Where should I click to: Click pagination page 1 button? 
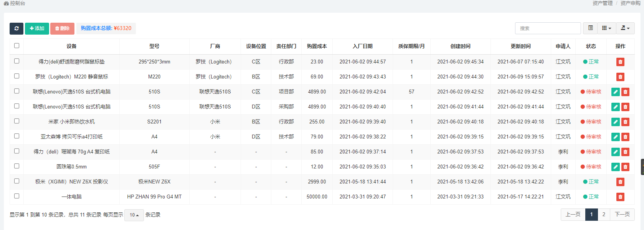tap(591, 215)
